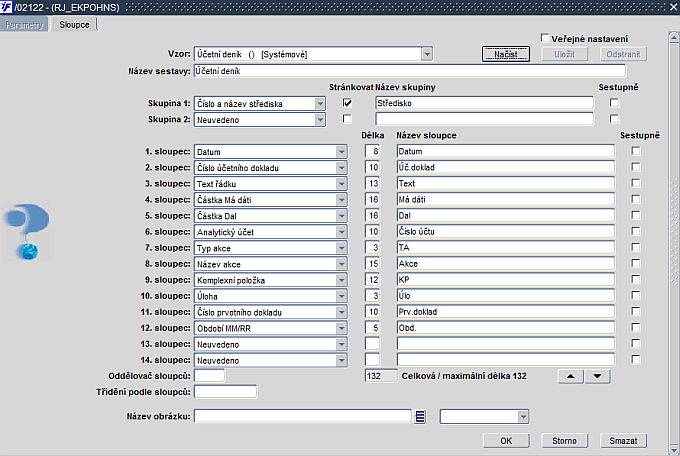Enable the Veřejné nastavení checkbox

pos(545,38)
